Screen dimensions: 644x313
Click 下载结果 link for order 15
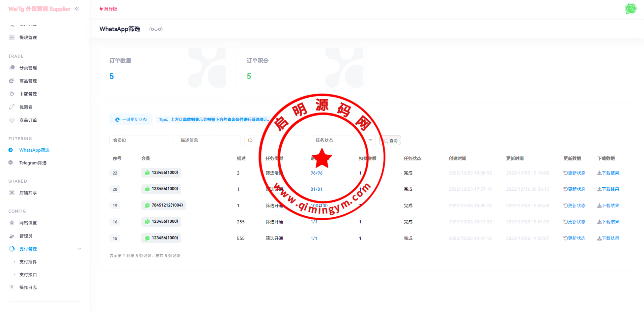click(x=608, y=238)
